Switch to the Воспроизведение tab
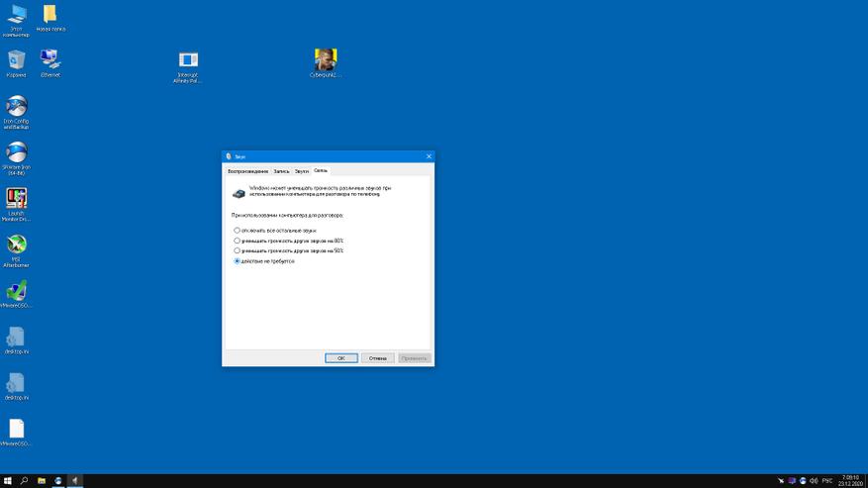This screenshot has height=488, width=868. [x=247, y=171]
